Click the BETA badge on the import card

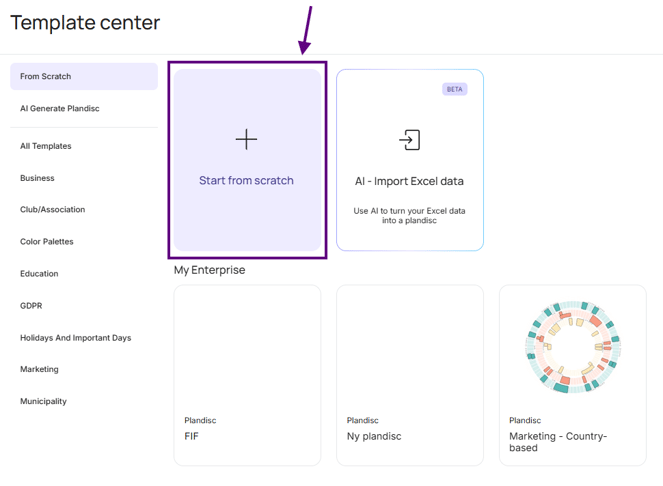(x=455, y=89)
